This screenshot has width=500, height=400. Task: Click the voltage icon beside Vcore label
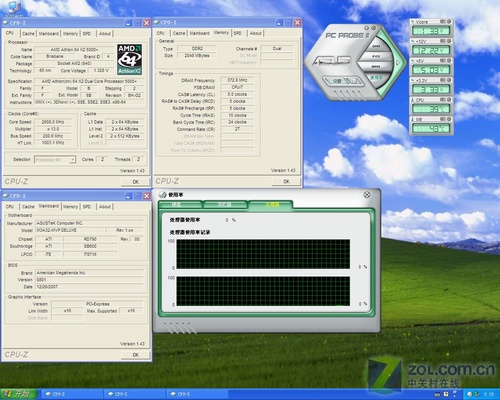(413, 22)
